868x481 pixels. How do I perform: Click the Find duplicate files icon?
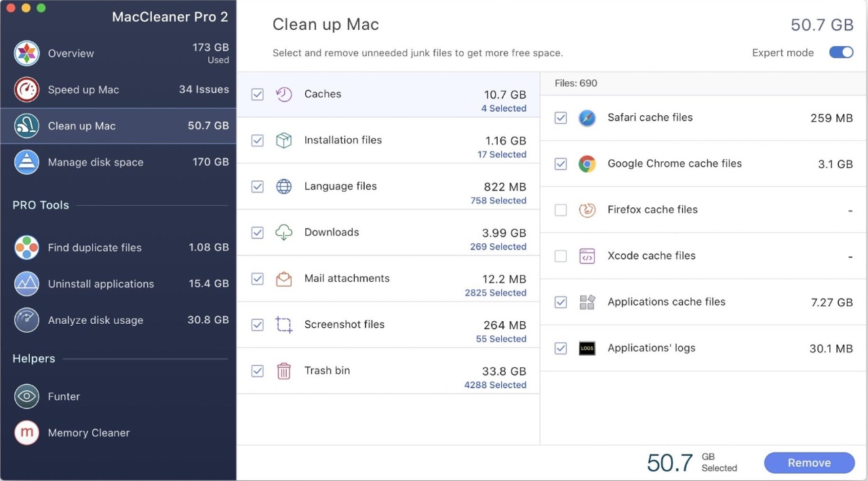[26, 248]
